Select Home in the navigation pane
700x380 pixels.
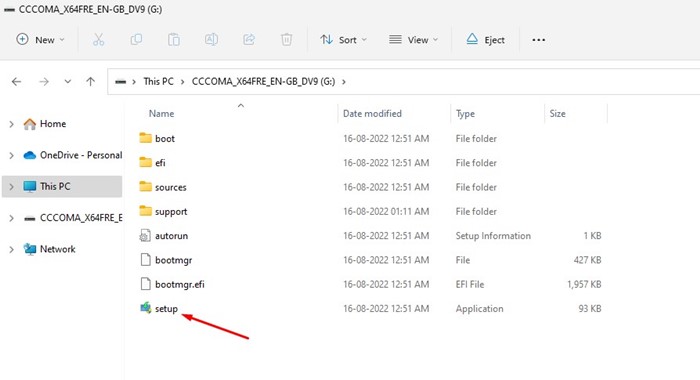[x=53, y=124]
